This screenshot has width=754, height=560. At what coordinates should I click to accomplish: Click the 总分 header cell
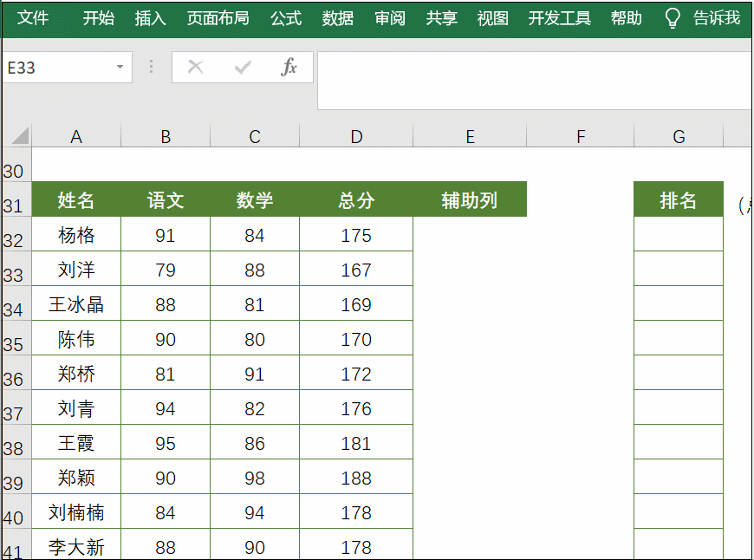(x=356, y=199)
